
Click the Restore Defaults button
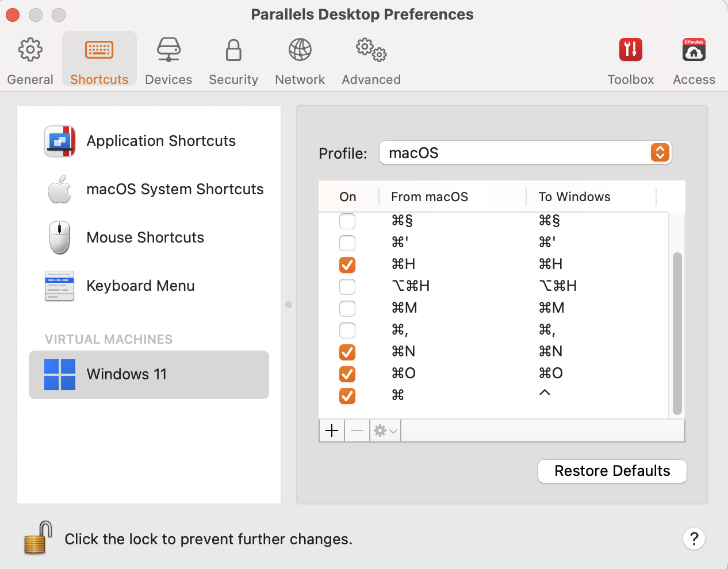[x=612, y=471]
